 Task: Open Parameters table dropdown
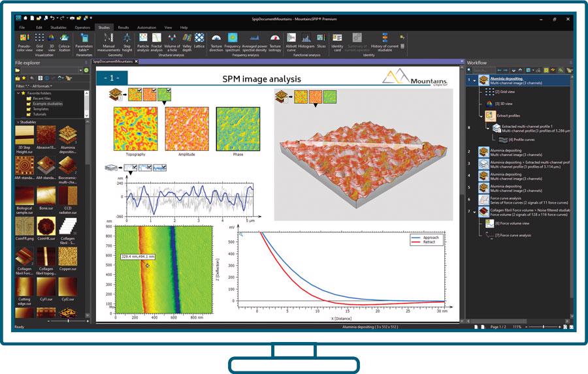click(x=84, y=42)
